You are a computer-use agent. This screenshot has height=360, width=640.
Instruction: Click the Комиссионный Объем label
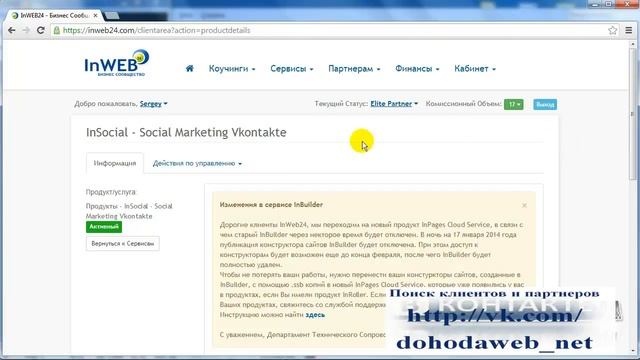pyautogui.click(x=464, y=104)
